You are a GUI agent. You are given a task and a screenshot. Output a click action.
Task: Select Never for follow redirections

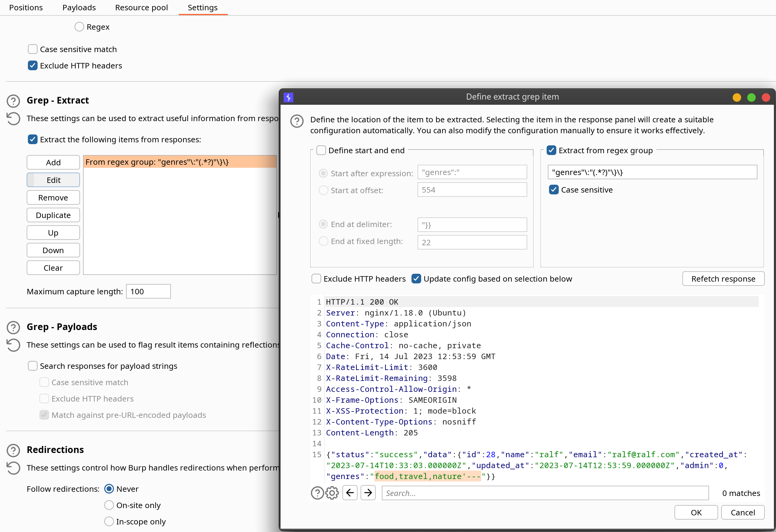click(109, 489)
